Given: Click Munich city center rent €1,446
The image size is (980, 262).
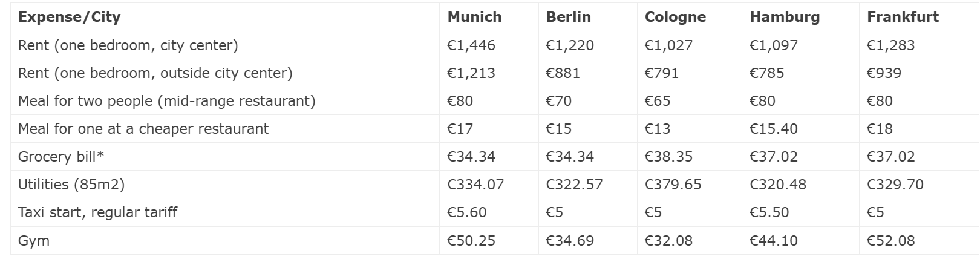Looking at the screenshot, I should [x=471, y=45].
